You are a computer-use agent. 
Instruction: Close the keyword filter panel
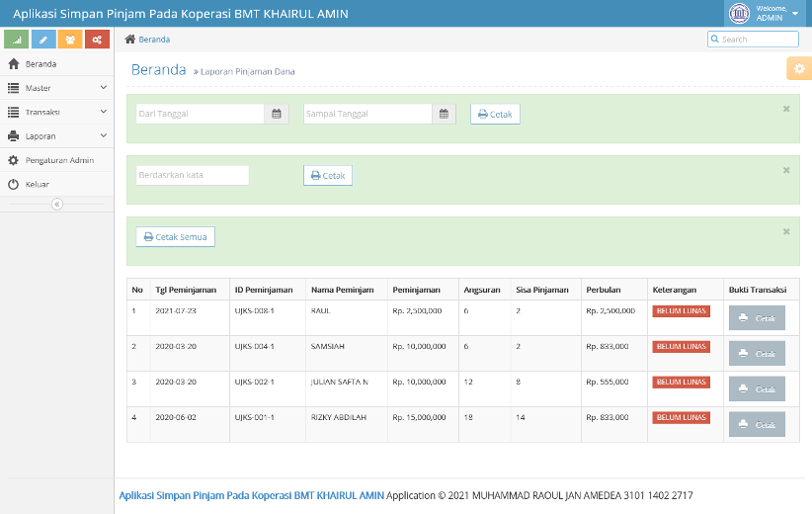[786, 170]
